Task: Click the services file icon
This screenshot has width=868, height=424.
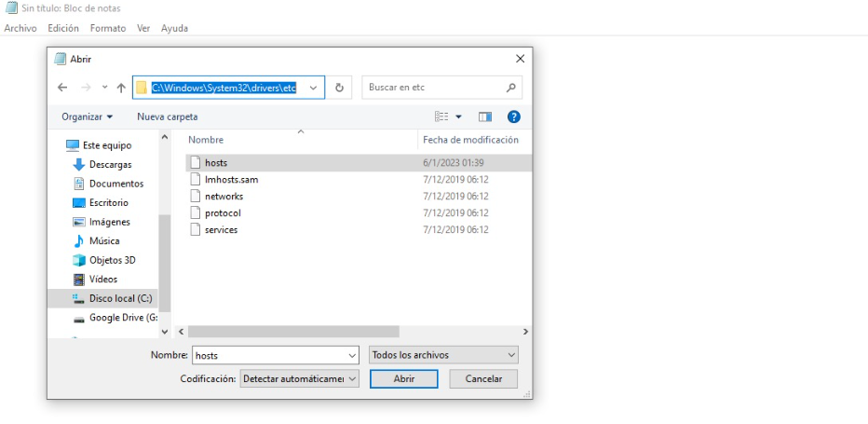Action: (x=195, y=229)
